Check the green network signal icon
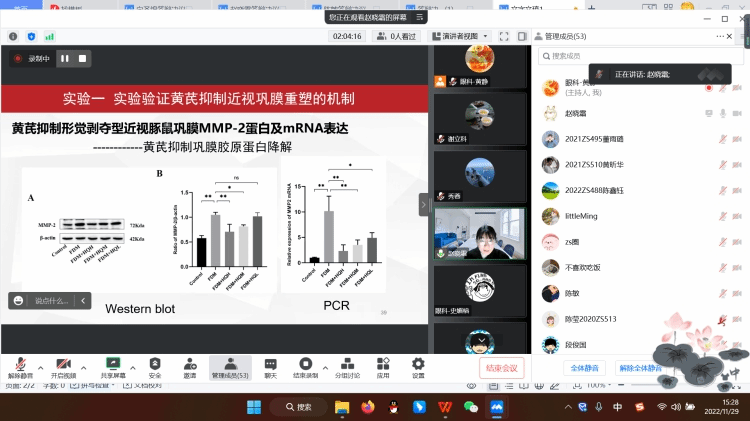Image resolution: width=750 pixels, height=421 pixels. click(49, 36)
